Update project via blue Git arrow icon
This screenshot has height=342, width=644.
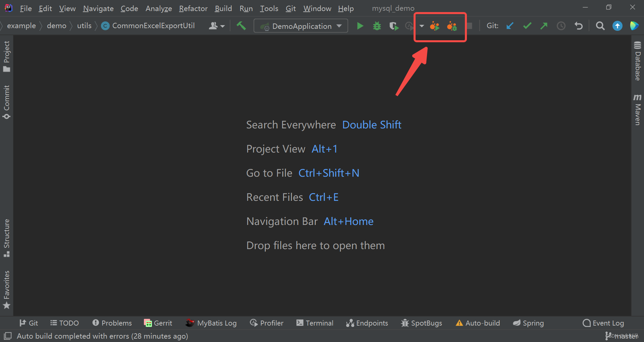510,26
